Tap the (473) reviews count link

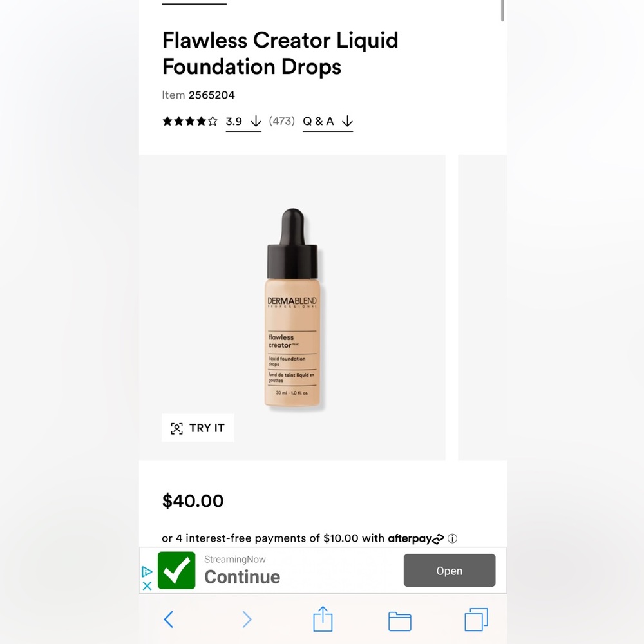(x=282, y=121)
